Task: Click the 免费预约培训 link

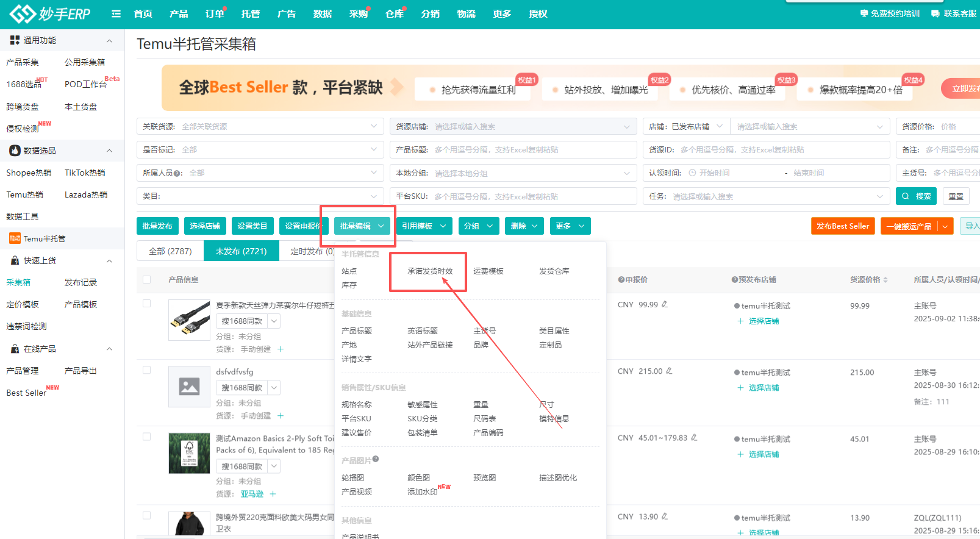Action: click(x=890, y=13)
